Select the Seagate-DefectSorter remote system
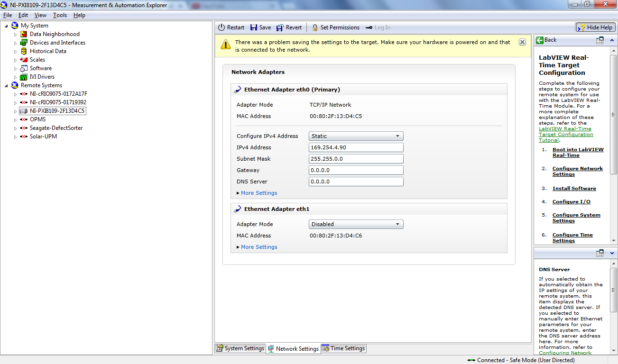The image size is (618, 364). (56, 128)
